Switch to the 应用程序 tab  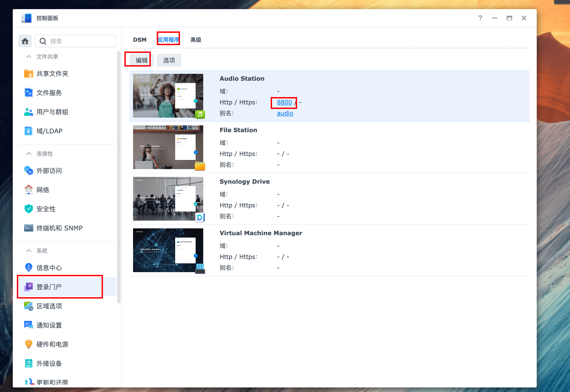coord(168,40)
